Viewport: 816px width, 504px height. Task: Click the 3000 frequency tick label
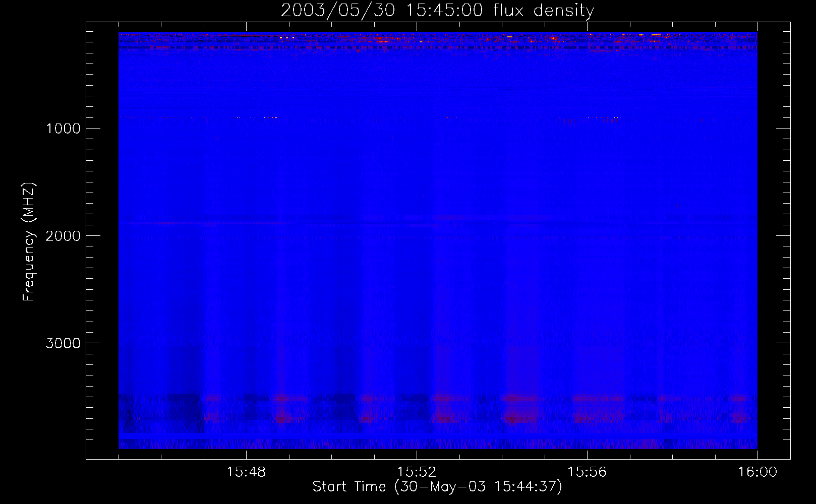click(63, 343)
